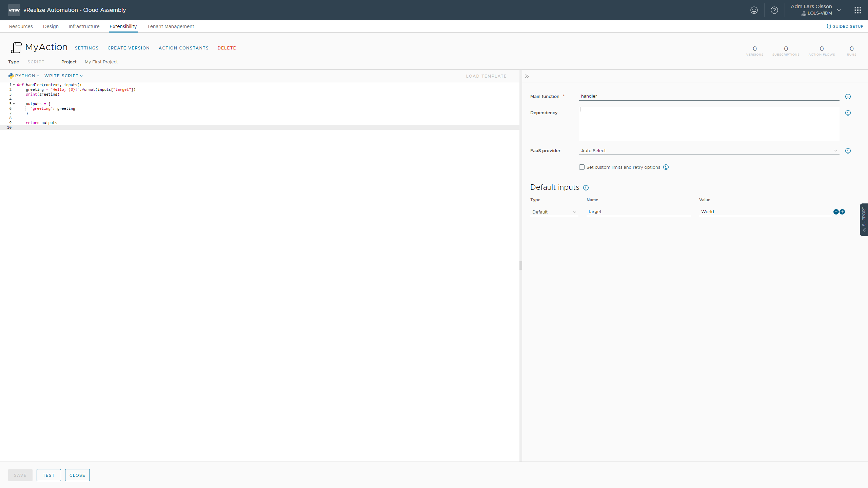The height and width of the screenshot is (488, 868).
Task: Remove the target input row with minus
Action: tap(836, 212)
